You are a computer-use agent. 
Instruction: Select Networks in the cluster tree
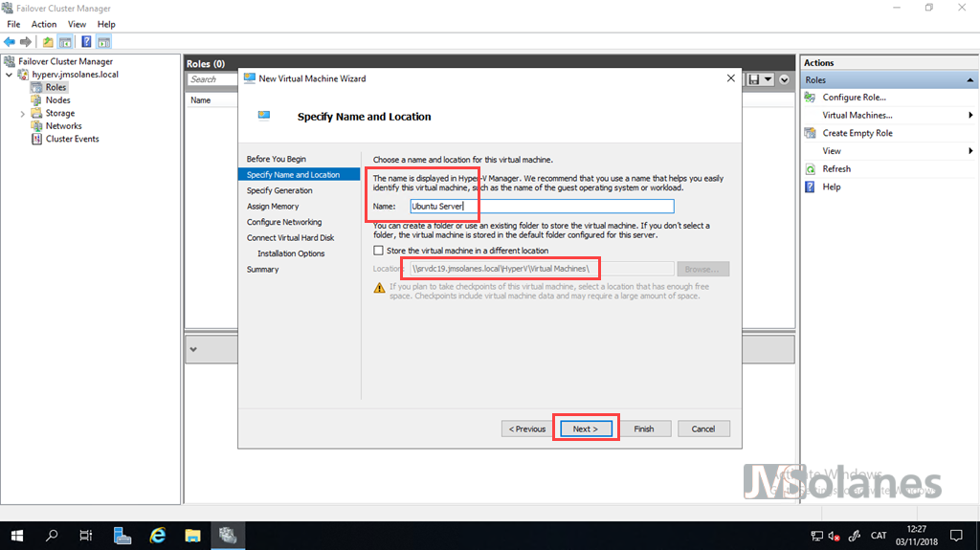tap(63, 126)
